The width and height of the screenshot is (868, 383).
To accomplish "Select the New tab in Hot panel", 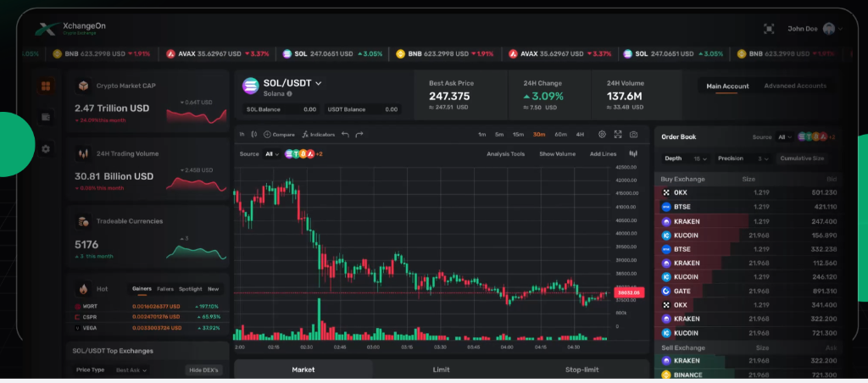I will (x=213, y=289).
